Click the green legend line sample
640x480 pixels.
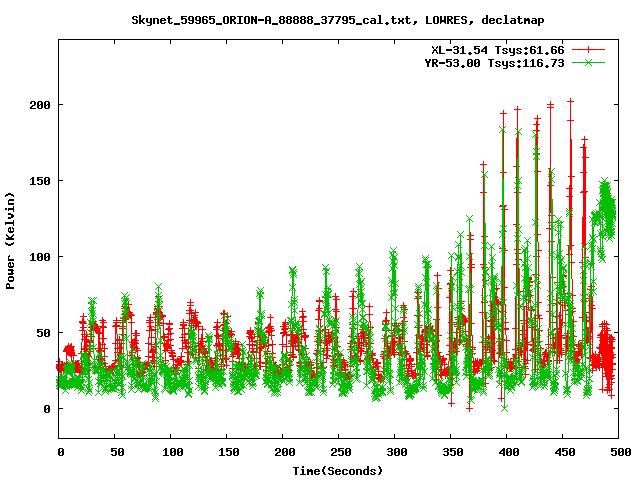(x=588, y=62)
